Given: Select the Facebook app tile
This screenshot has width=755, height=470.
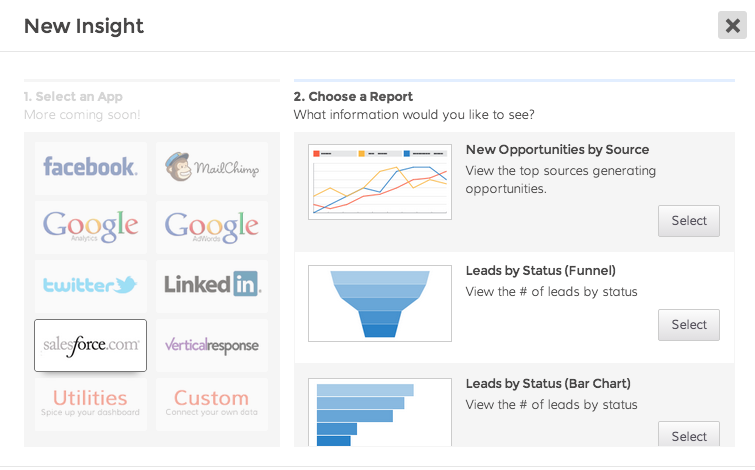Looking at the screenshot, I should coord(90,167).
